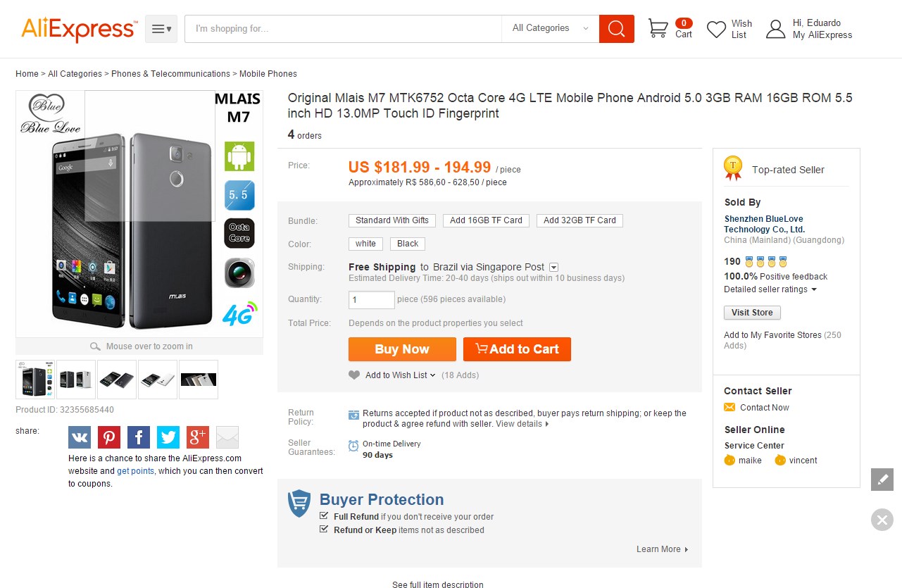This screenshot has width=902, height=588.
Task: Expand Detailed seller ratings
Action: coord(770,289)
